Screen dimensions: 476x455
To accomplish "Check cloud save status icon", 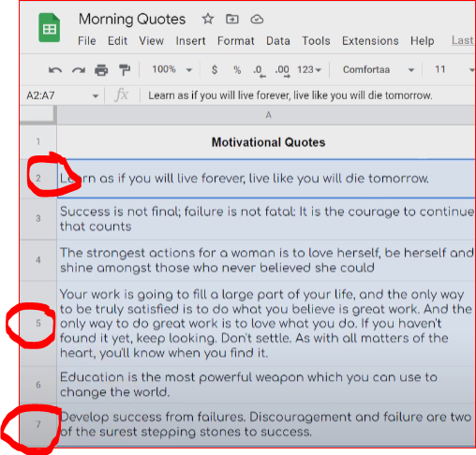I will coord(257,20).
